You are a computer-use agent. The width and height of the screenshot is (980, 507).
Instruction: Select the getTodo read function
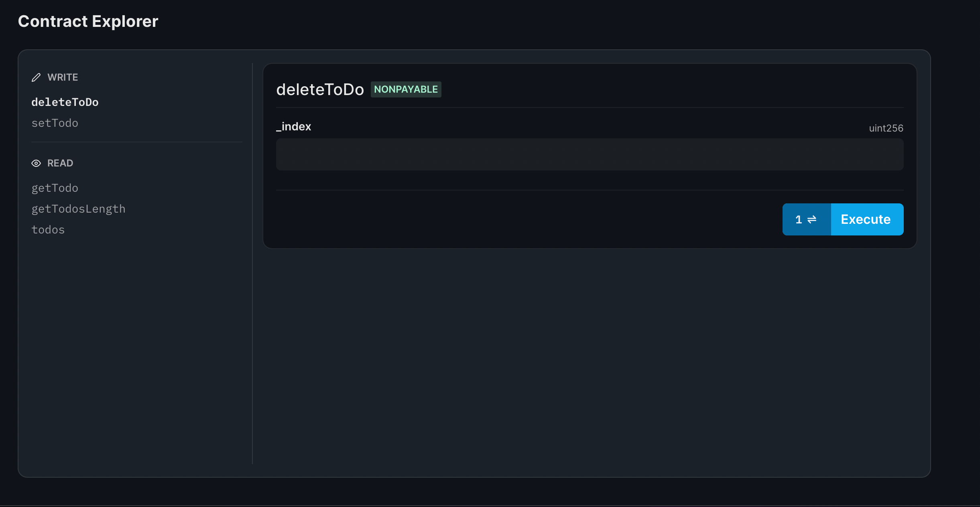point(55,188)
